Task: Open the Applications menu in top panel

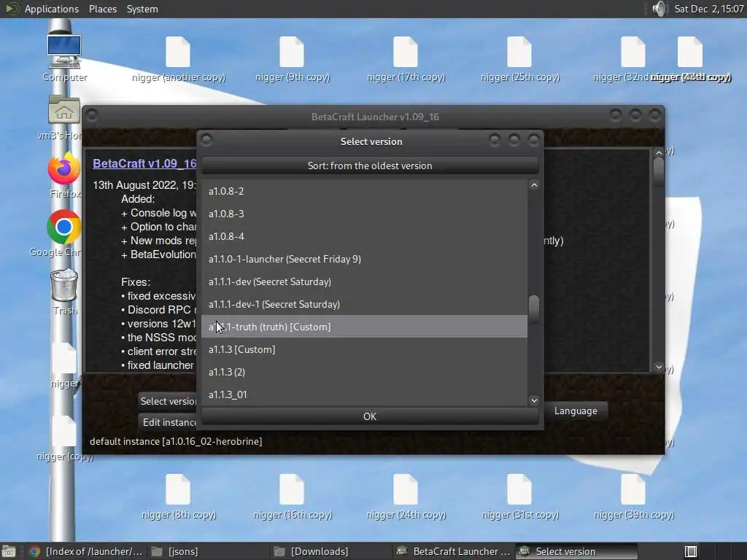Action: [52, 9]
